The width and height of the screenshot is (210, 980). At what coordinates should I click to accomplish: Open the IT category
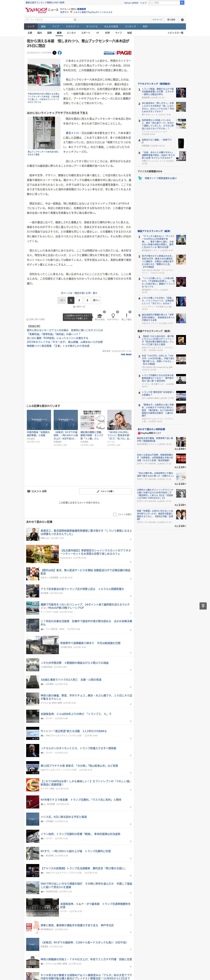coord(98,33)
